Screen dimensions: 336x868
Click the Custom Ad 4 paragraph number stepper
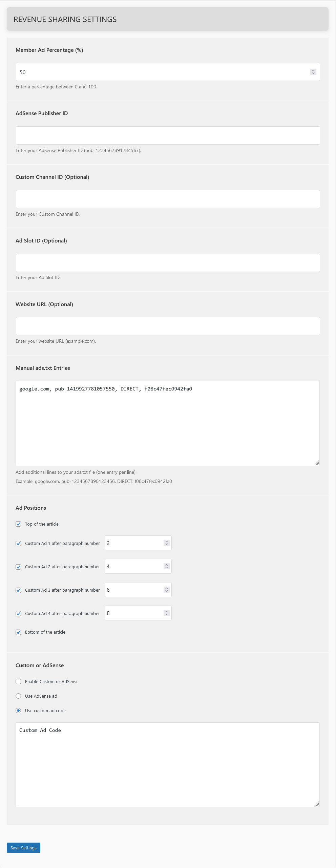pos(166,613)
